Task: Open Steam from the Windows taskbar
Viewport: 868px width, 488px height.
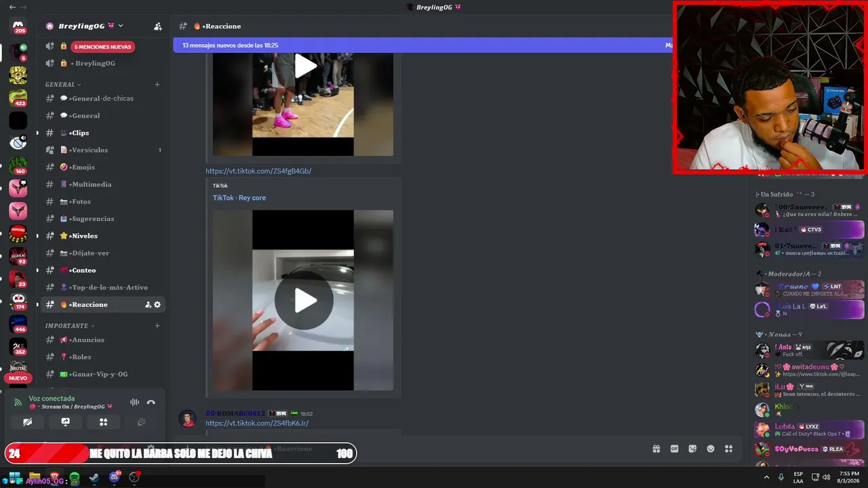Action: coord(94,478)
